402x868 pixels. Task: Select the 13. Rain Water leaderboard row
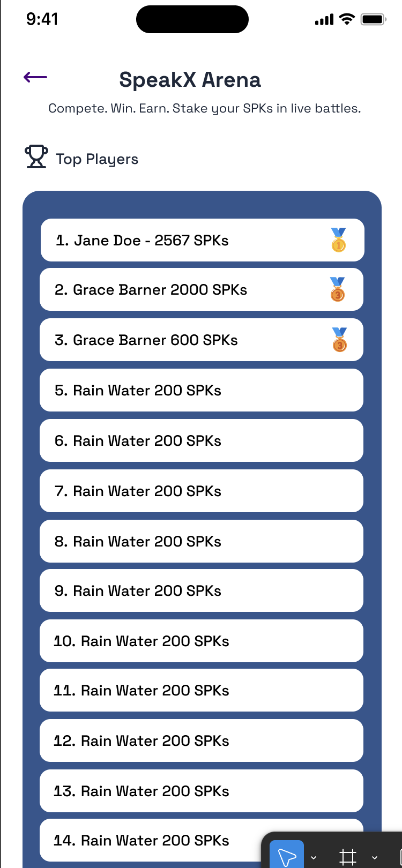point(201,791)
